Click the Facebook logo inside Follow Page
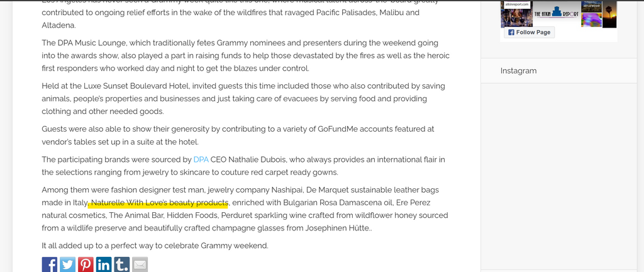644x272 pixels. 511,33
